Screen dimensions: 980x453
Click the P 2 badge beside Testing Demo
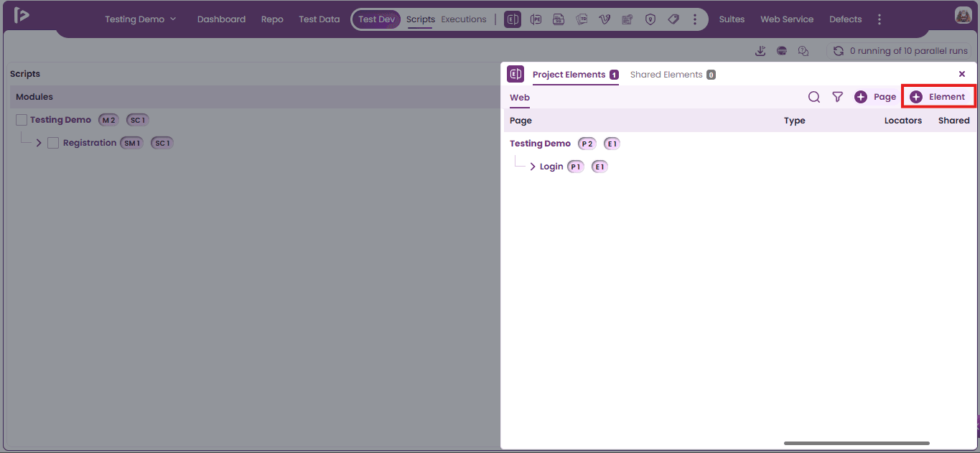click(587, 144)
